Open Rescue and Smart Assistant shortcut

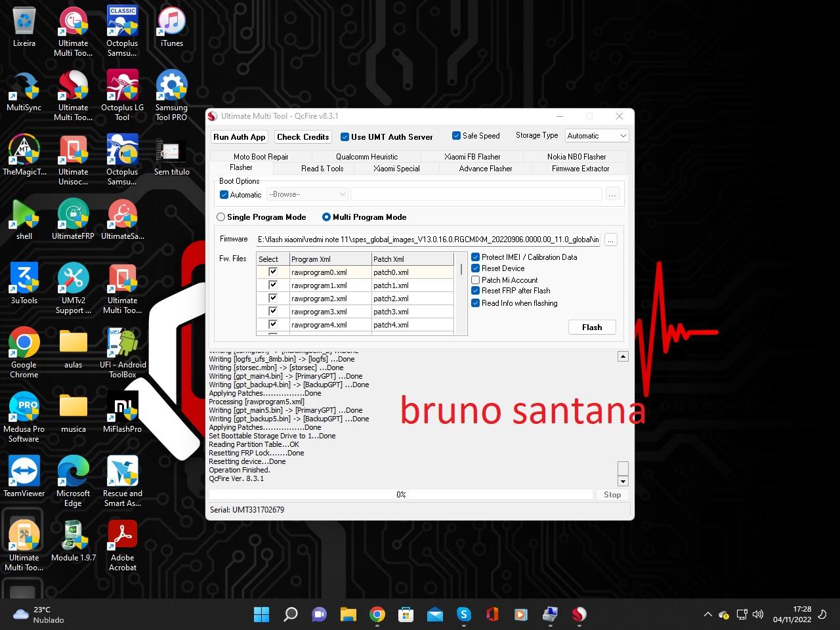[122, 482]
